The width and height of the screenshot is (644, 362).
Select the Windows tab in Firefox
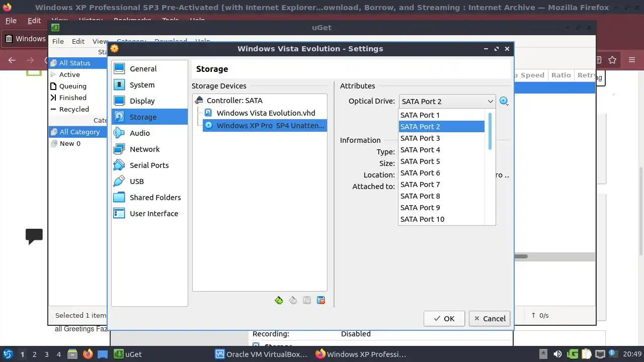pyautogui.click(x=26, y=39)
